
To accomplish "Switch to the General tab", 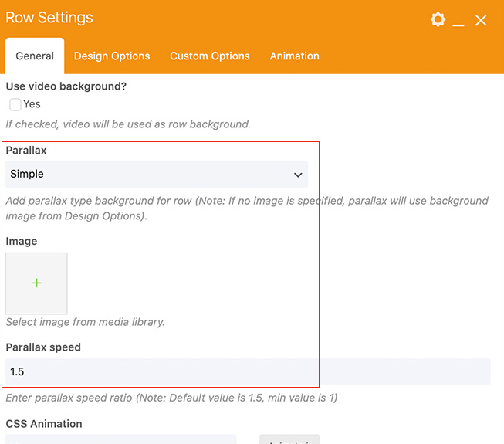I will [x=35, y=56].
